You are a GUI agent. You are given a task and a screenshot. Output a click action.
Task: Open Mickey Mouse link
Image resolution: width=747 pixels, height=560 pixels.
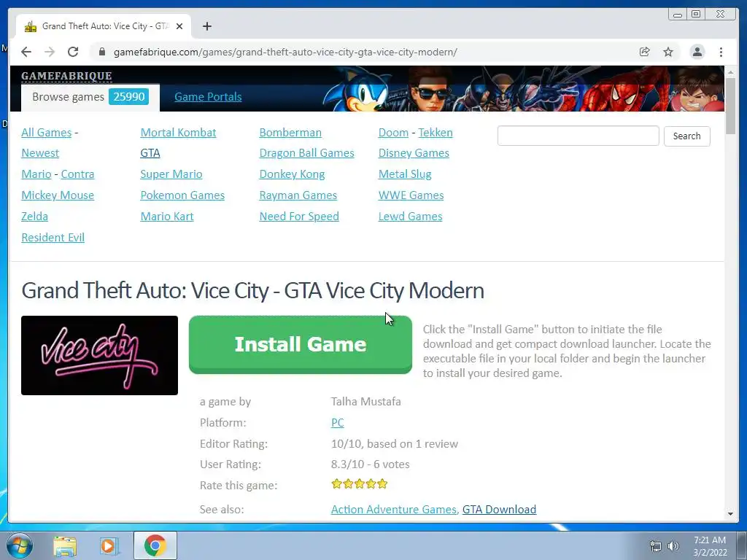(x=58, y=195)
